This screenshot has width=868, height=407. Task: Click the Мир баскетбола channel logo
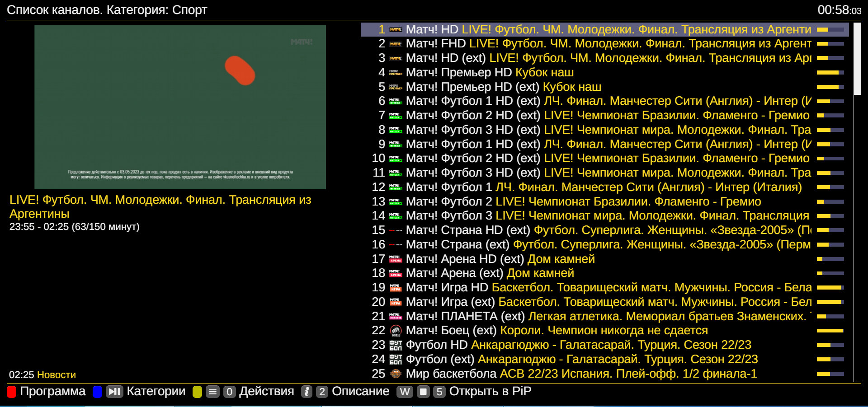[x=396, y=374]
